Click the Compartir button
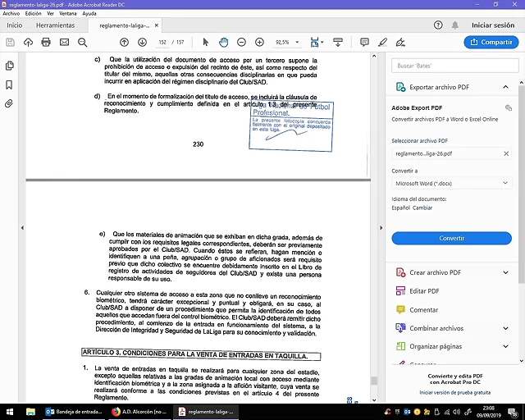The image size is (525, 420). (x=491, y=42)
